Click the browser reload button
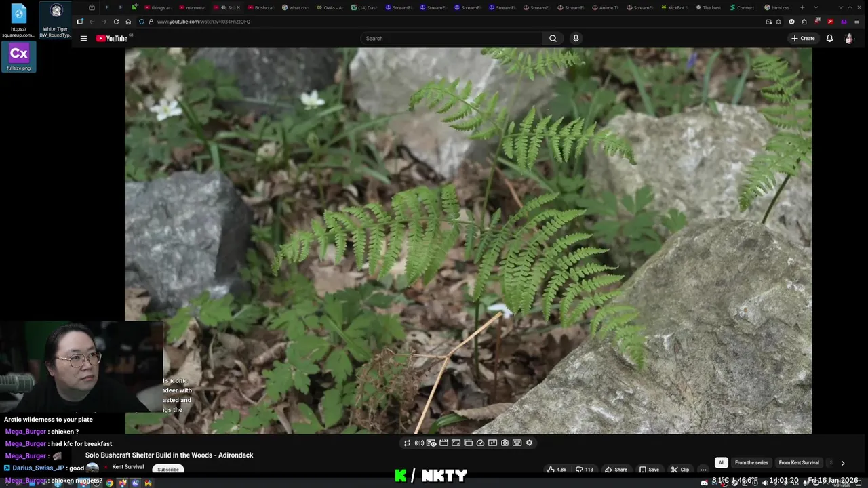This screenshot has width=868, height=488. (116, 22)
